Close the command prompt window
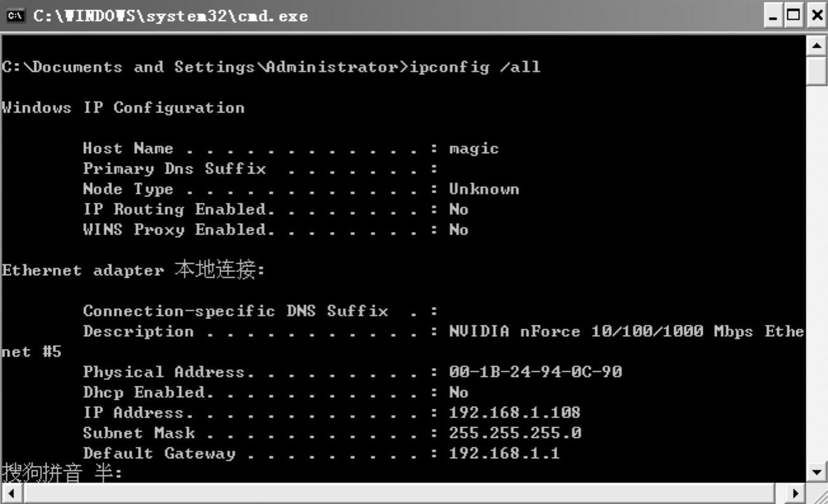This screenshot has height=504, width=828. (816, 15)
